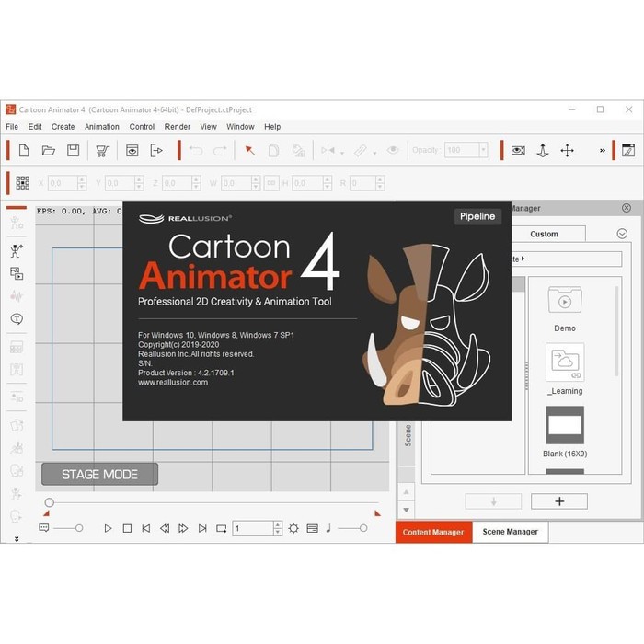Screen dimensions: 644x644
Task: Play the animation
Action: point(108,528)
